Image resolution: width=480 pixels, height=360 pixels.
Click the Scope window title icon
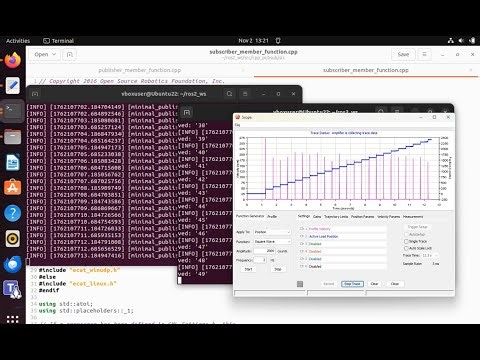238,117
